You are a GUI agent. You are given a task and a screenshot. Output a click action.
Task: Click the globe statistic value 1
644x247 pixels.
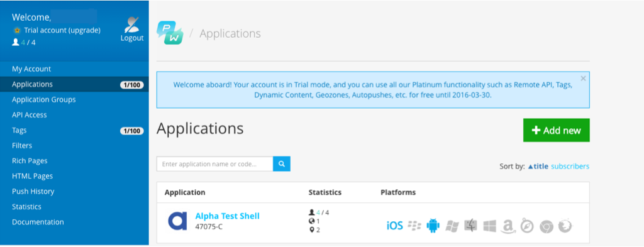coord(314,221)
